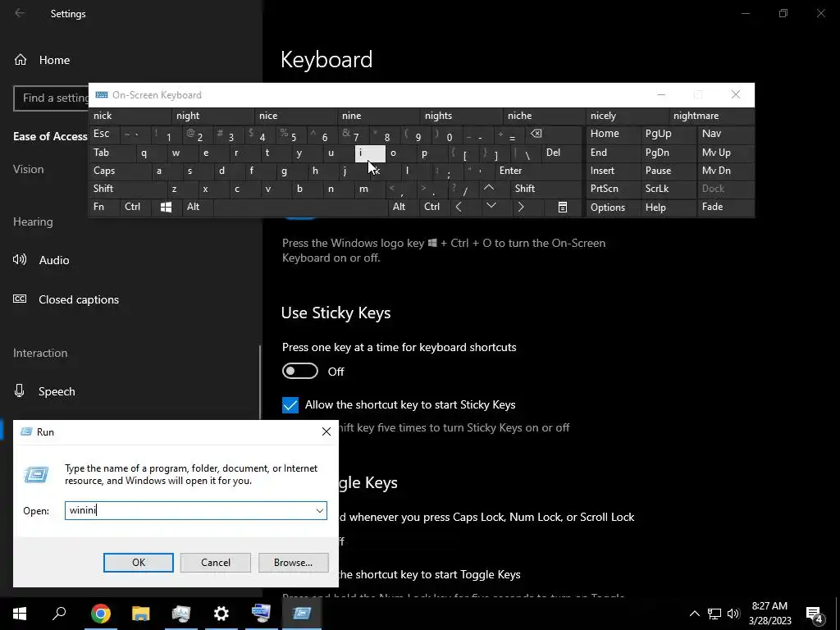The height and width of the screenshot is (630, 840).
Task: Select 'nick' text prediction
Action: coord(130,116)
